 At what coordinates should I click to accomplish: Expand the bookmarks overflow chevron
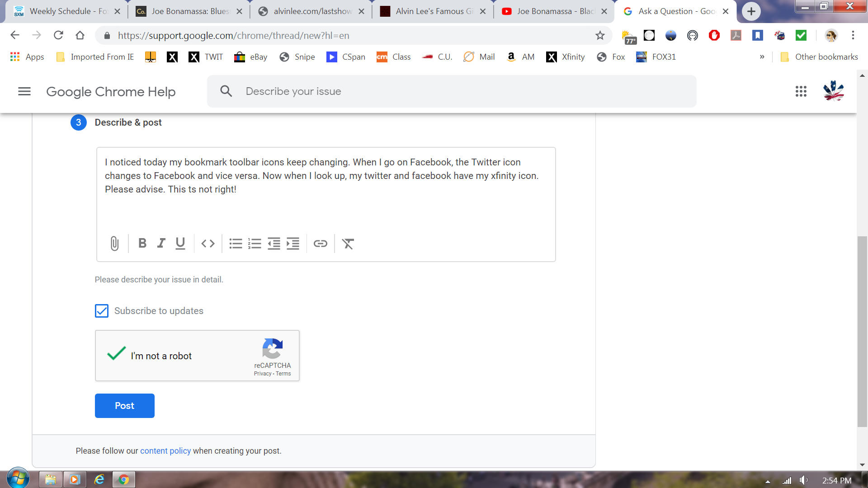click(762, 56)
